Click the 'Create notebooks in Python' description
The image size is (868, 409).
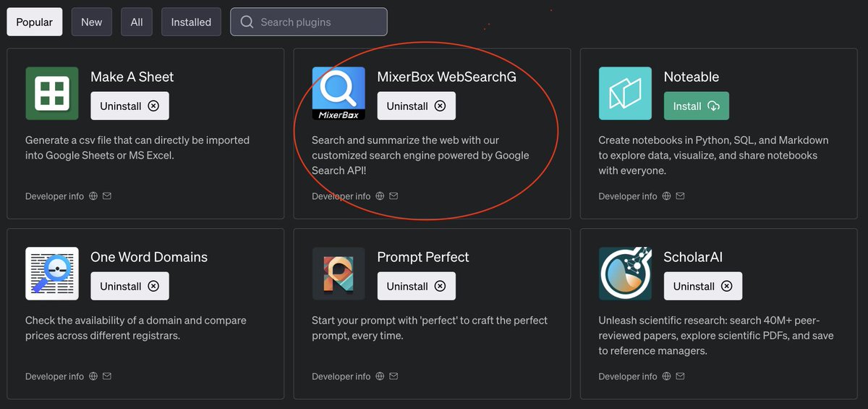pyautogui.click(x=713, y=155)
